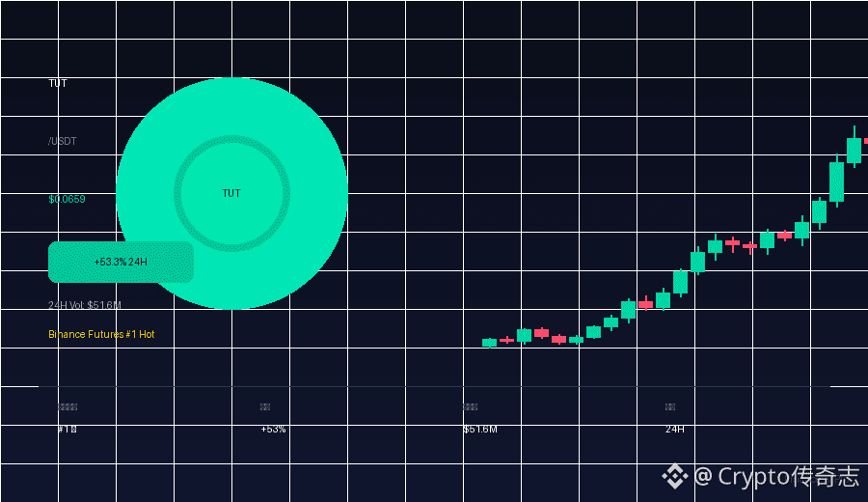Click the 24H Vol: $51.6M text
868x502 pixels.
click(x=85, y=305)
